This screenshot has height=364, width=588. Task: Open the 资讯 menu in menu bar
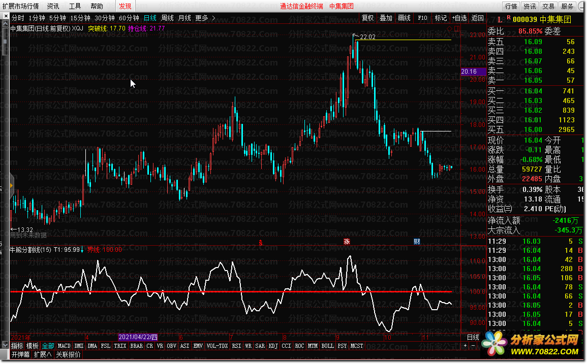[53, 6]
